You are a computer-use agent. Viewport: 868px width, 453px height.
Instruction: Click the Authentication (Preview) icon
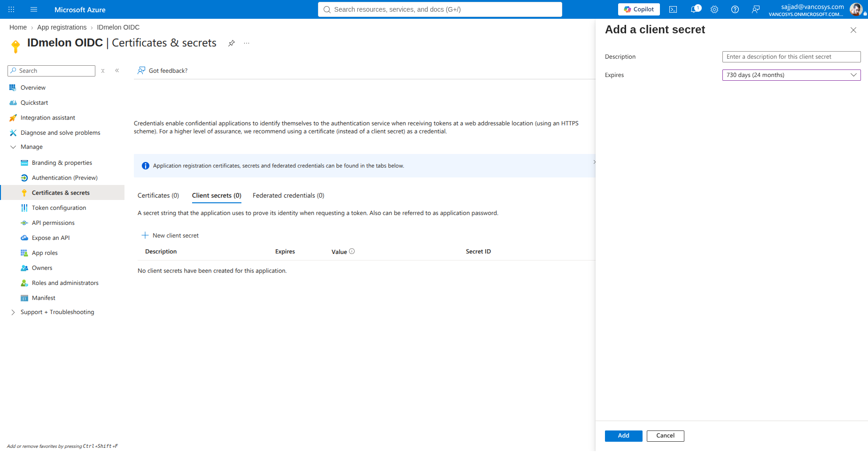point(24,178)
